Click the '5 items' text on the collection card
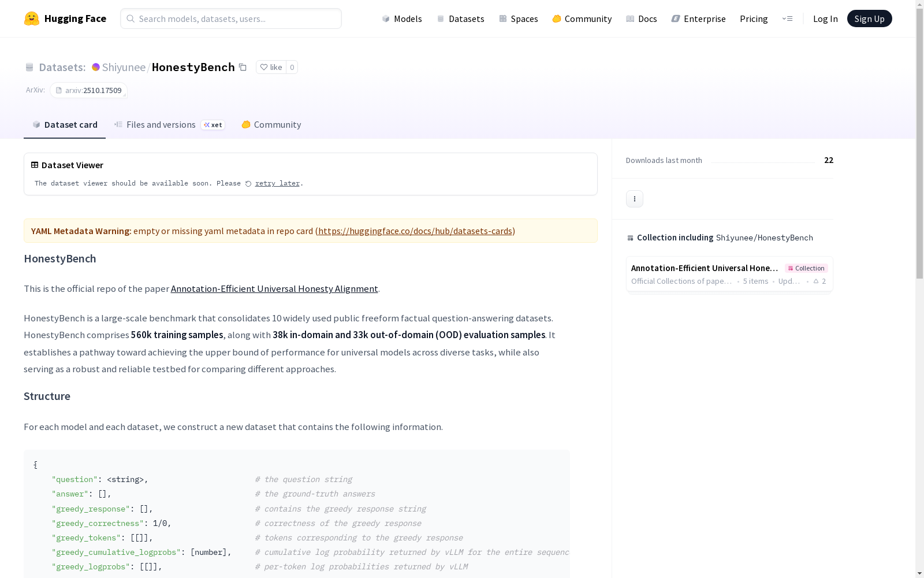Viewport: 924px width, 578px height. tap(755, 281)
